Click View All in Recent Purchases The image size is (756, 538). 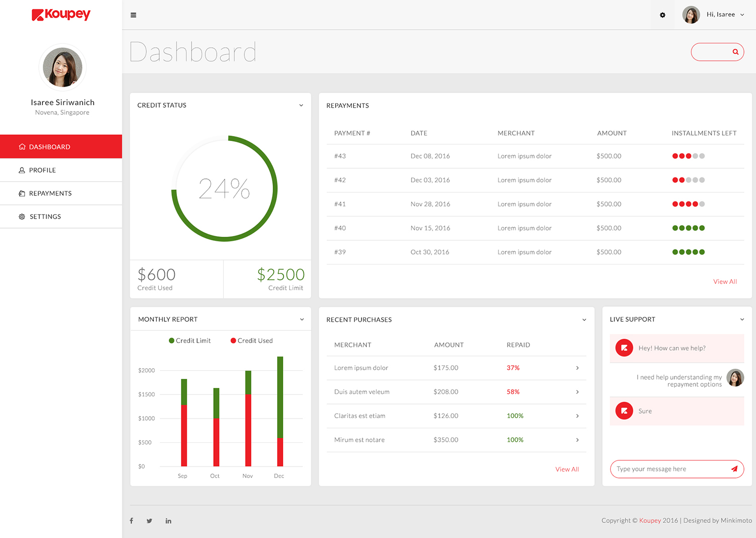pos(567,469)
